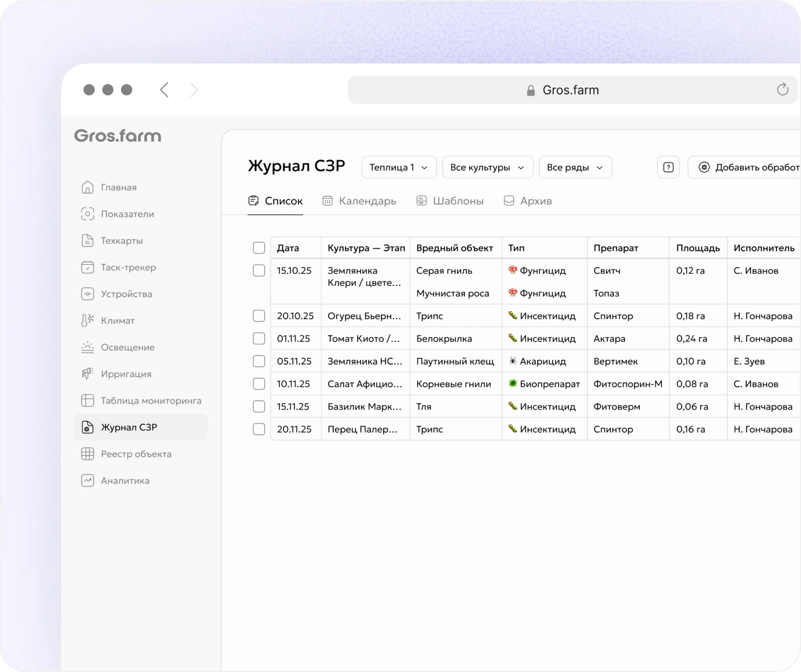
Task: Click the Климат thermometer icon
Action: tap(87, 320)
